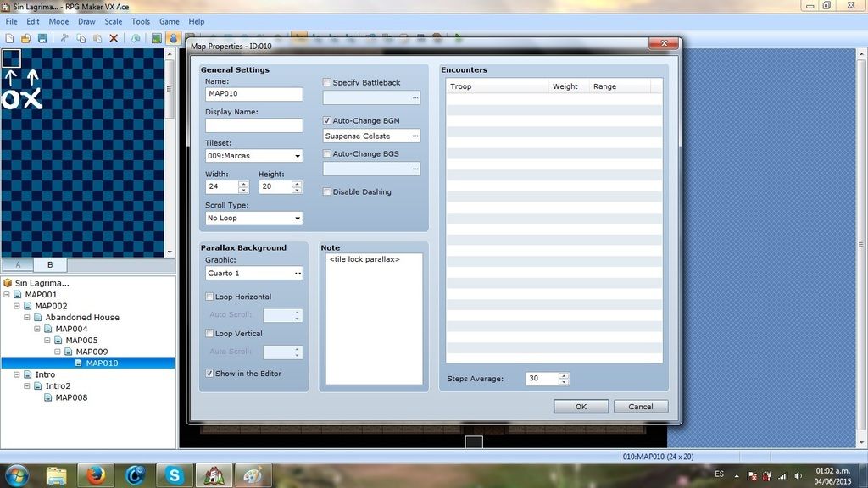Viewport: 868px width, 488px height.
Task: Open Skype from the taskbar
Action: pos(173,475)
